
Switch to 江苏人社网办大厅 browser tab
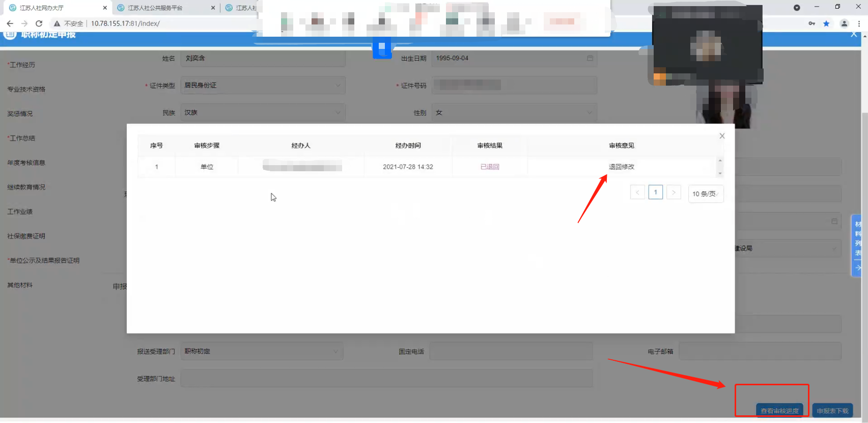click(42, 8)
